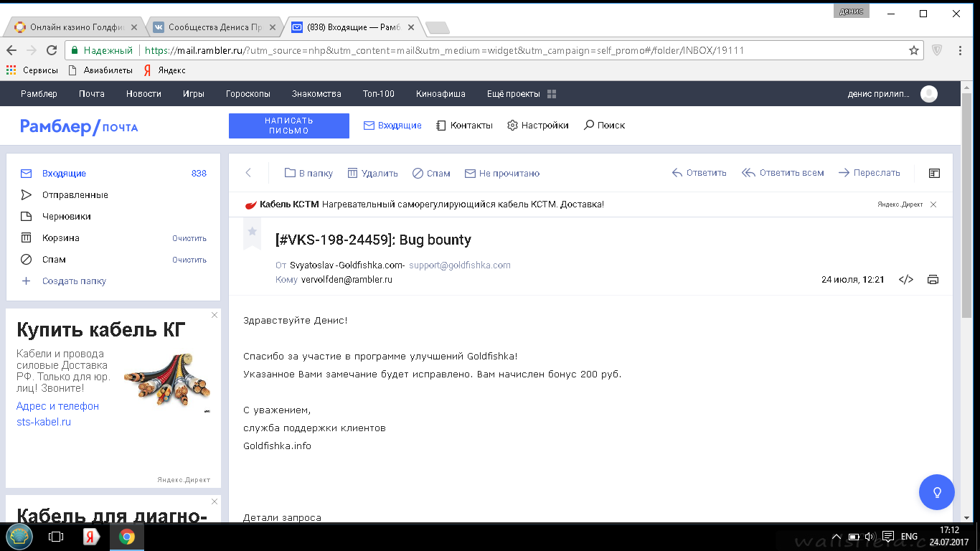Forward the email via Переслать
The width and height of the screenshot is (980, 551).
(869, 173)
